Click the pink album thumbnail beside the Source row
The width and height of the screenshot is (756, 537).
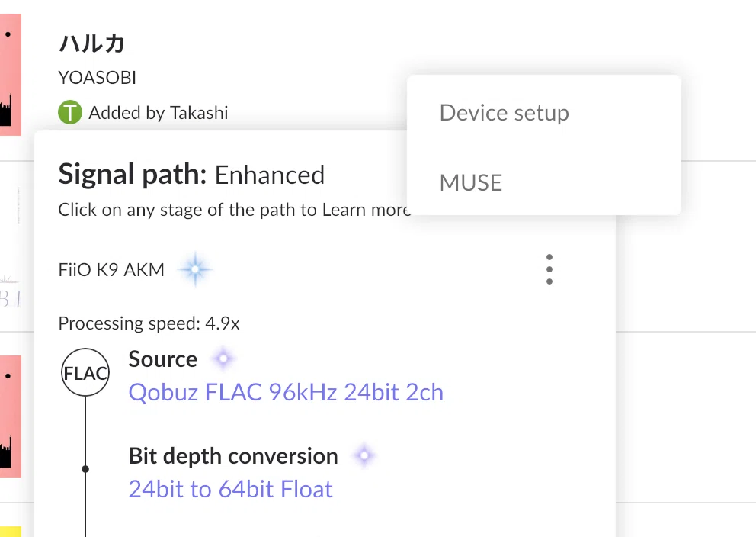[11, 416]
